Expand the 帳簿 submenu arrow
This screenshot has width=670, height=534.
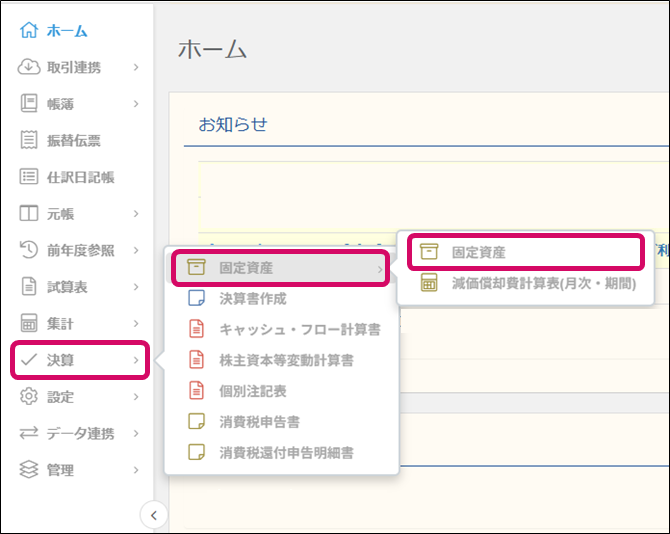pyautogui.click(x=135, y=104)
